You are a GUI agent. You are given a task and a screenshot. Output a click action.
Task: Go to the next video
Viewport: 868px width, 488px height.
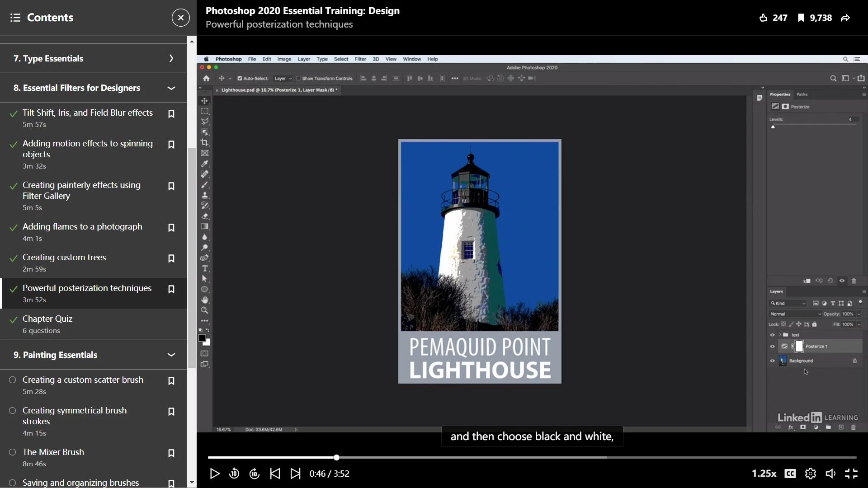[295, 474]
